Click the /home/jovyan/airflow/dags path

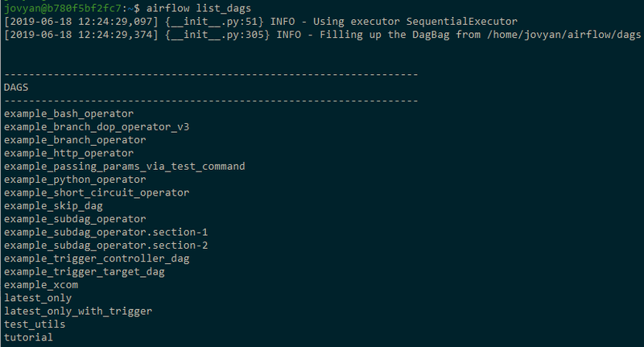tap(564, 35)
